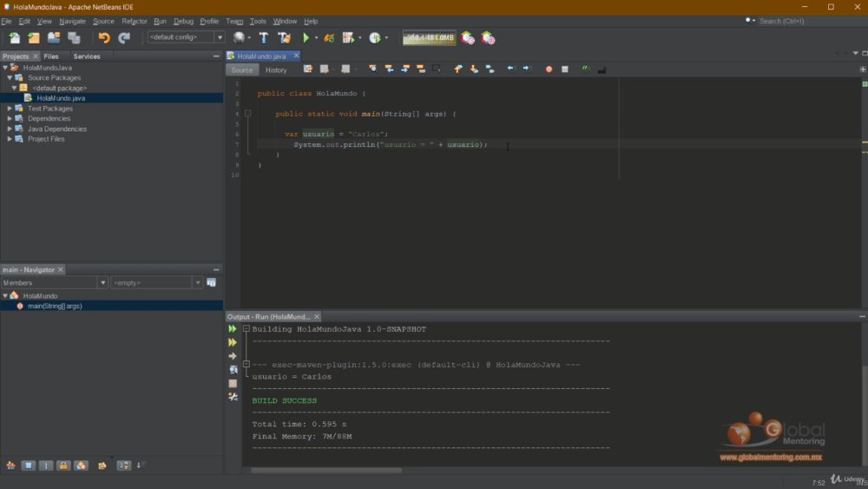Screen dimensions: 868x489
Task: Open the Debug menu
Action: (x=183, y=21)
